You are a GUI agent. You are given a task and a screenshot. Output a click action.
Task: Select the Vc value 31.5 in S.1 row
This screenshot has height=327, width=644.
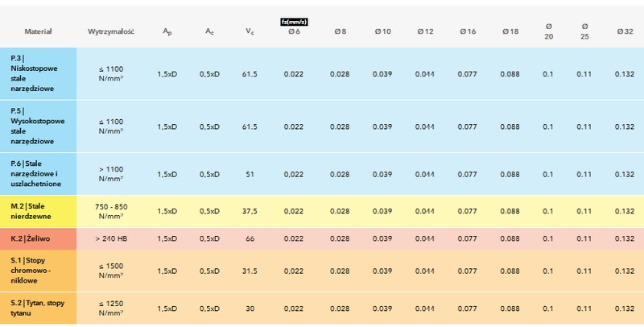(250, 271)
